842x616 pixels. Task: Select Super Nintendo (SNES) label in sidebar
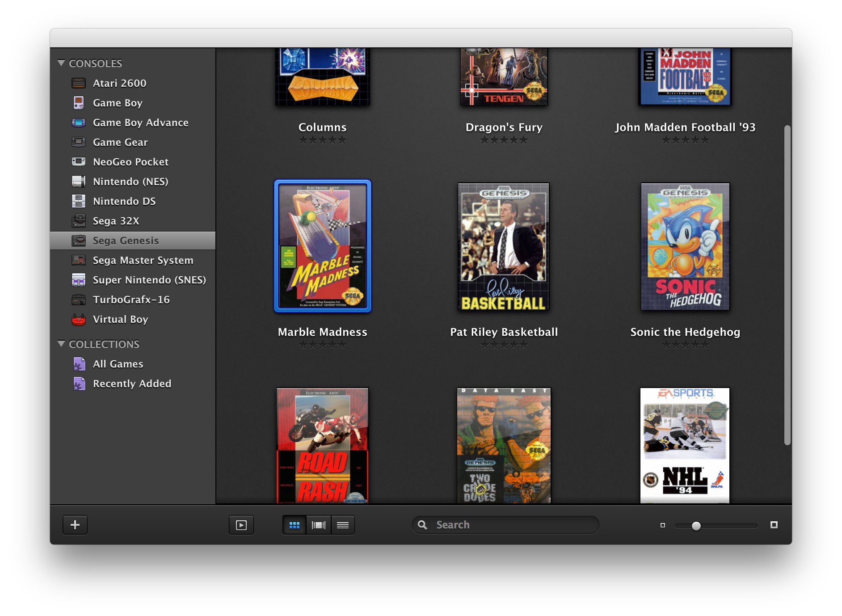click(x=149, y=280)
